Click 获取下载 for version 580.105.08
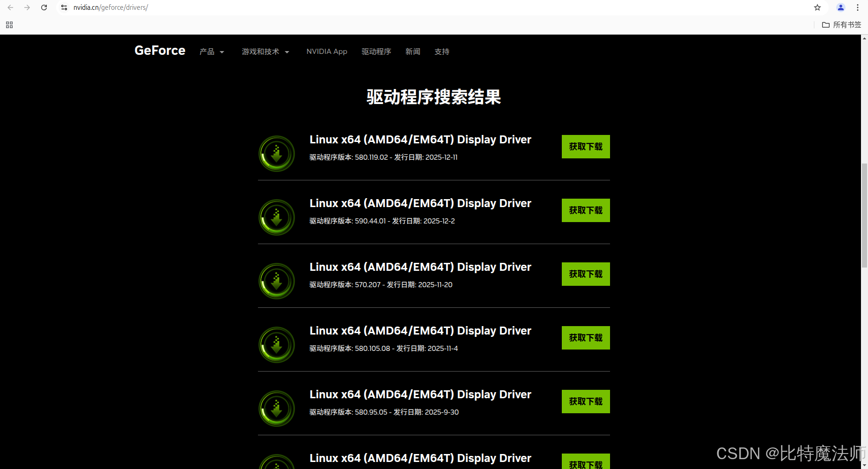 586,338
